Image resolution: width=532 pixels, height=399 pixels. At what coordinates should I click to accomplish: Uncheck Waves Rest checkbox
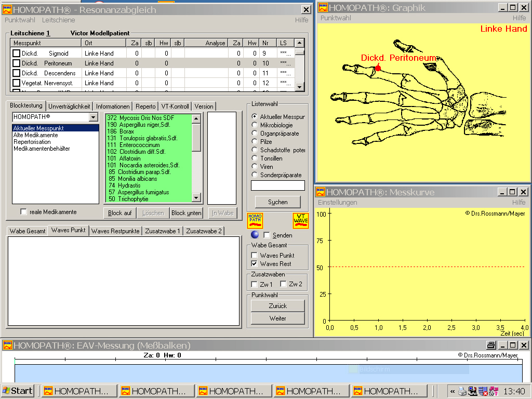(x=254, y=263)
